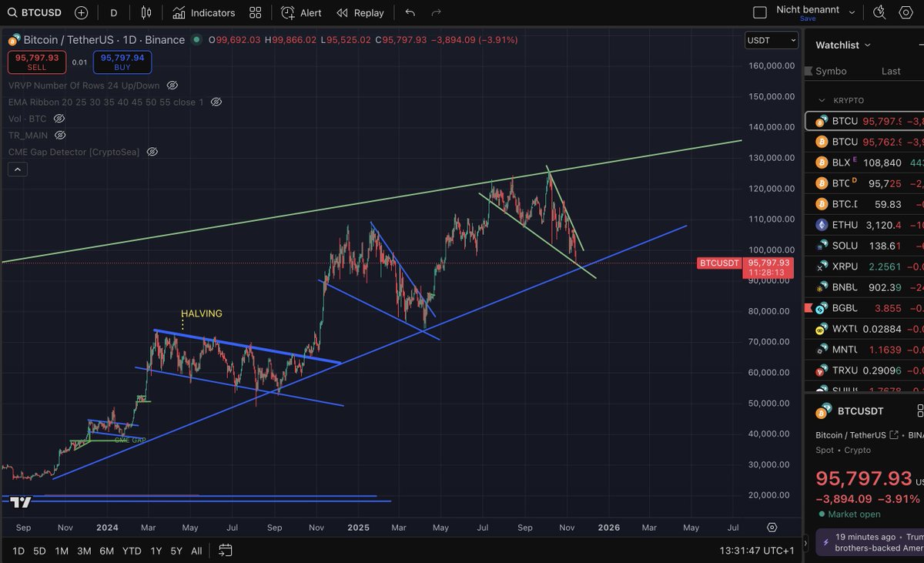Select the candlestick chart type icon
This screenshot has height=563, width=924.
pos(144,12)
